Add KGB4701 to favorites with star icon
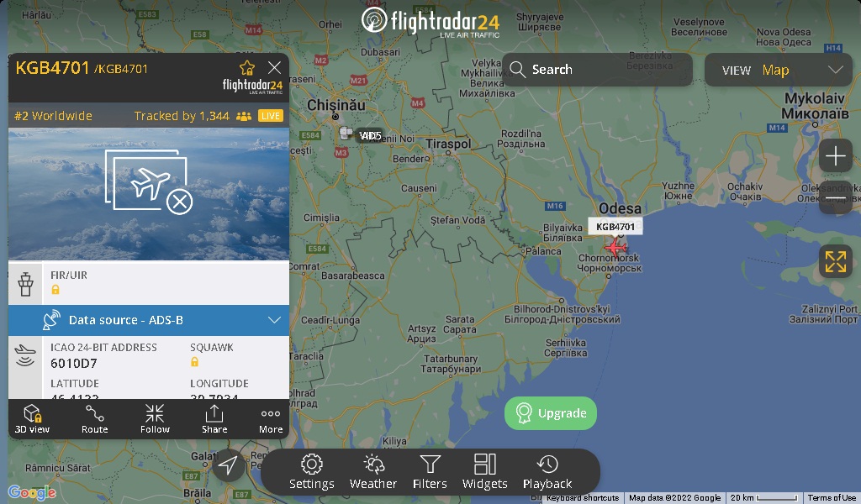The width and height of the screenshot is (861, 504). click(x=247, y=68)
